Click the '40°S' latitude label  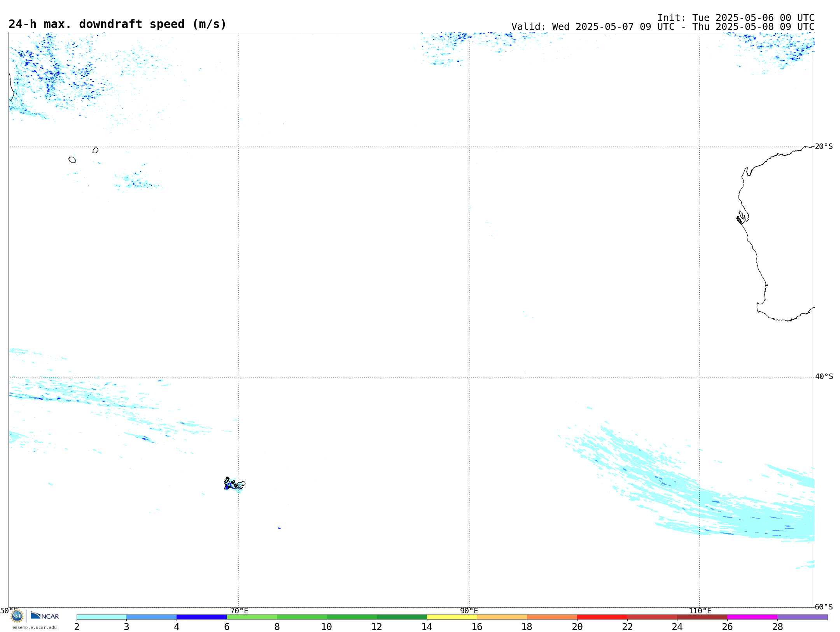824,376
